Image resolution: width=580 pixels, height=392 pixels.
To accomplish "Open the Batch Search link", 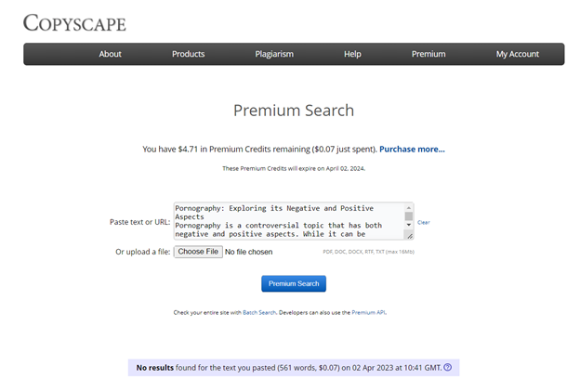I will 258,313.
